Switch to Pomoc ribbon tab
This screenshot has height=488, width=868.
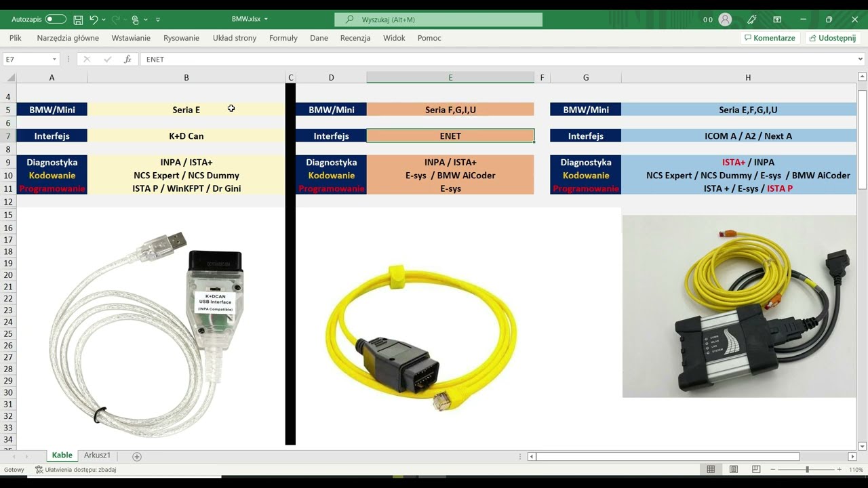pyautogui.click(x=429, y=38)
